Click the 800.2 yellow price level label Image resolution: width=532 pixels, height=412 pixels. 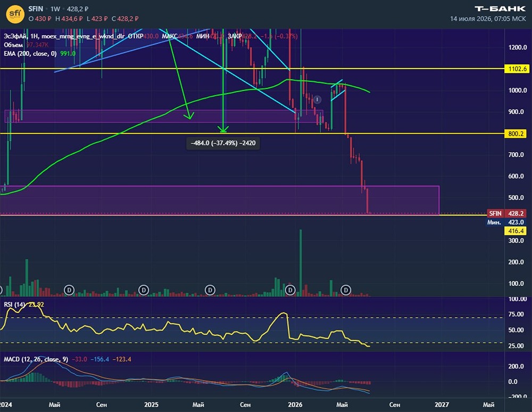click(517, 134)
